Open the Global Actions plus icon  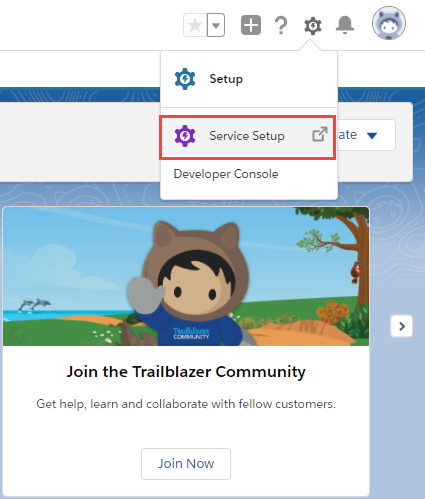tap(251, 25)
